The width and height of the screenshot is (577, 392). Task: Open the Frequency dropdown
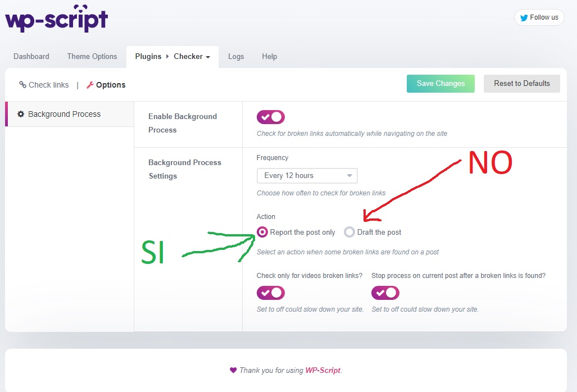(307, 176)
